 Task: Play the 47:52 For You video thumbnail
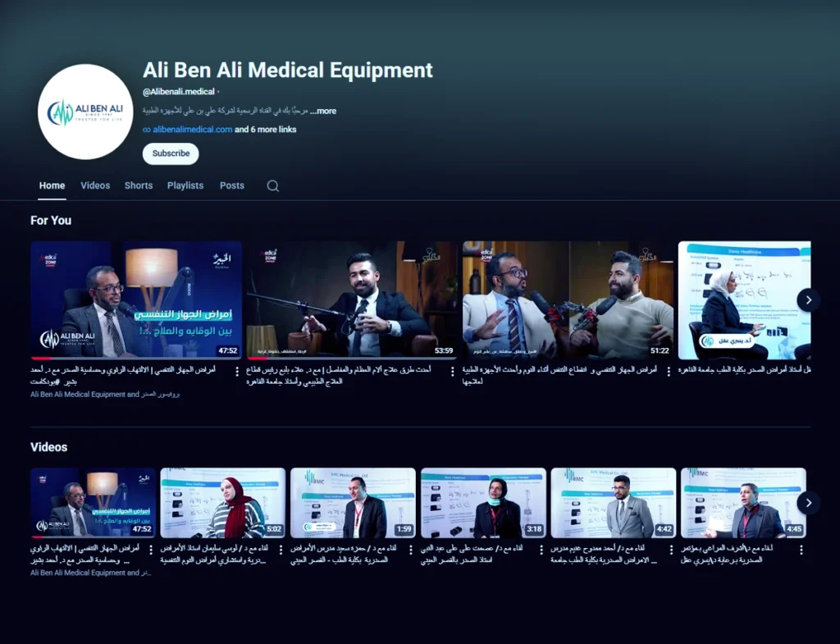click(x=136, y=300)
